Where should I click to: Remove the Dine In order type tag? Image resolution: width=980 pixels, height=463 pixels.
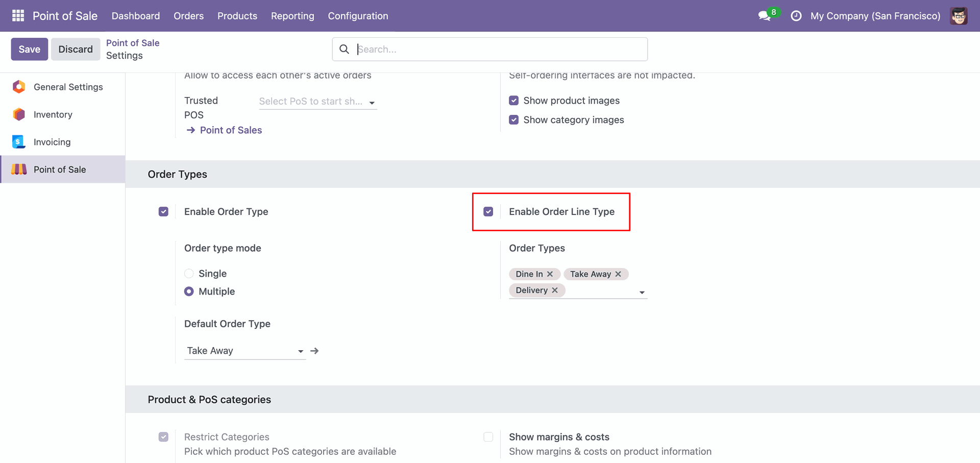point(550,274)
